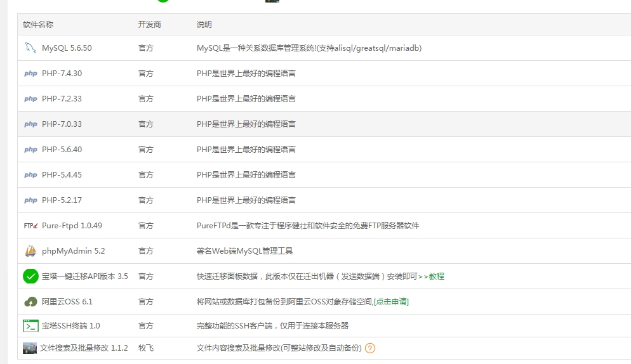Click 官方 developer cell in MySQL row

pyautogui.click(x=145, y=48)
